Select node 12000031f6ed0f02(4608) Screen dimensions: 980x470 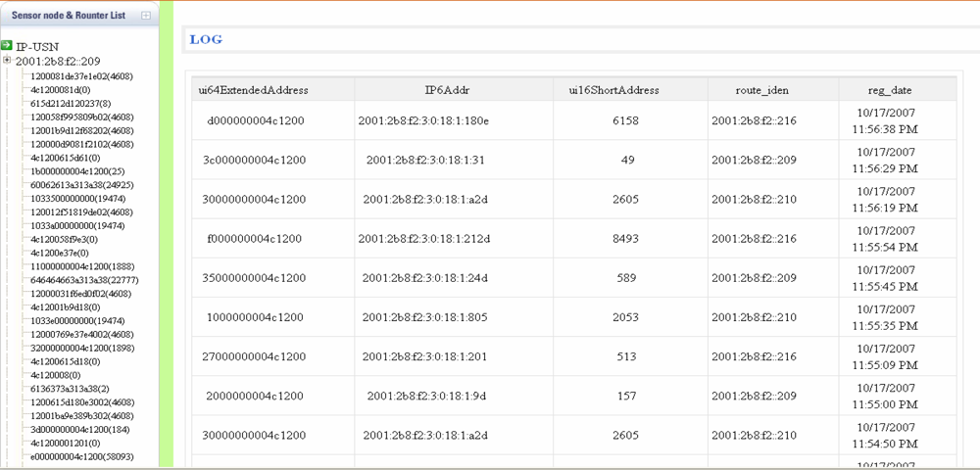click(81, 294)
